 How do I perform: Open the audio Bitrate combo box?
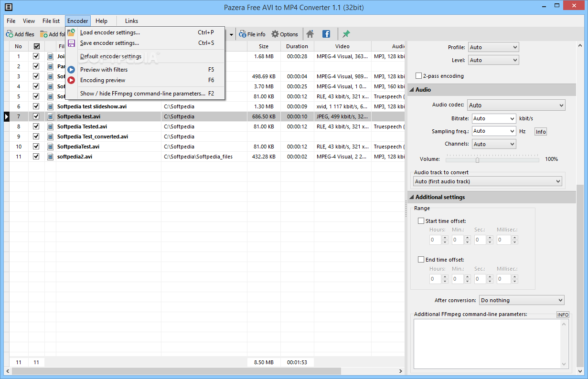pyautogui.click(x=494, y=118)
